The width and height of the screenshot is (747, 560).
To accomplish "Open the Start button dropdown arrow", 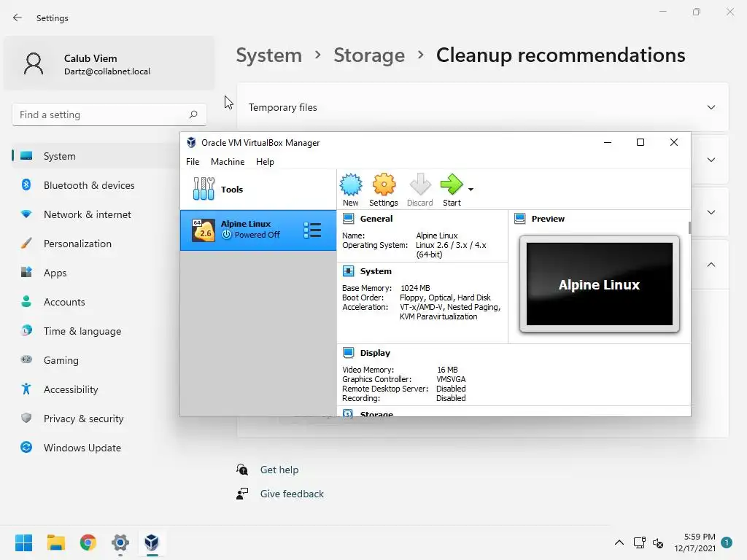I will click(x=471, y=190).
